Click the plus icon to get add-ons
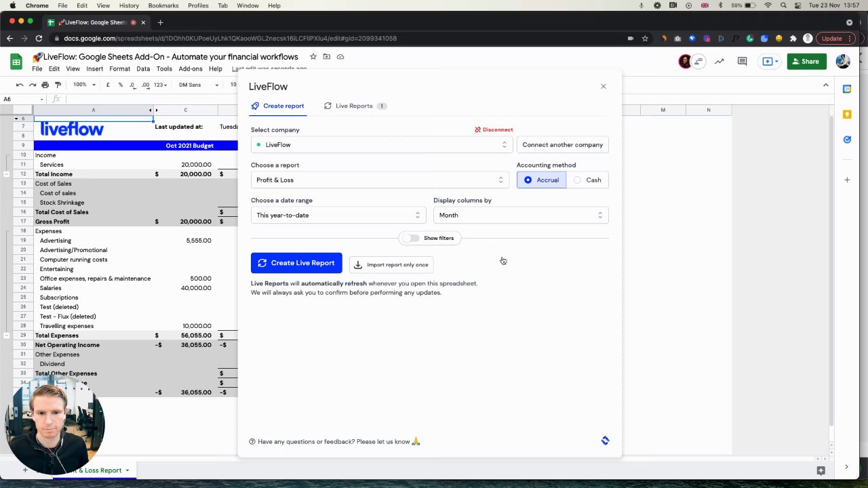The height and width of the screenshot is (488, 868). (x=847, y=180)
